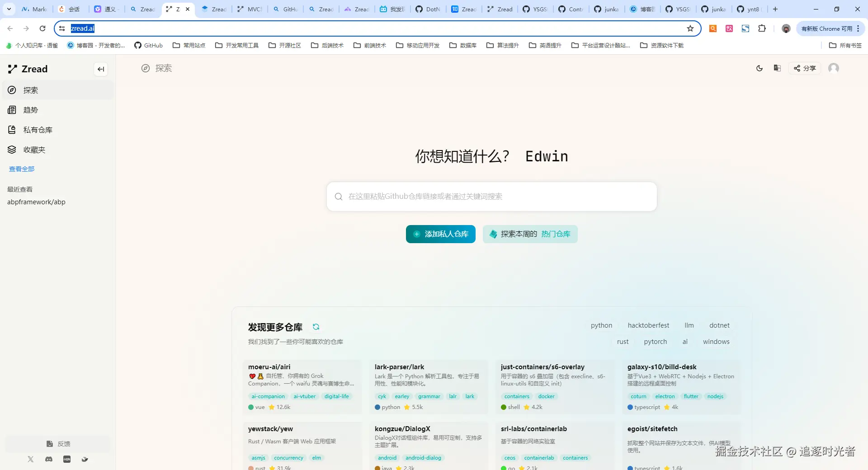
Task: Close the active Zread tab
Action: click(188, 9)
